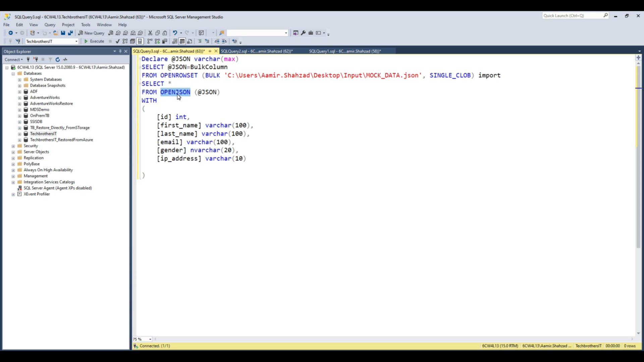Refresh the Object Explorer tree
Image resolution: width=644 pixels, height=362 pixels.
click(x=58, y=59)
